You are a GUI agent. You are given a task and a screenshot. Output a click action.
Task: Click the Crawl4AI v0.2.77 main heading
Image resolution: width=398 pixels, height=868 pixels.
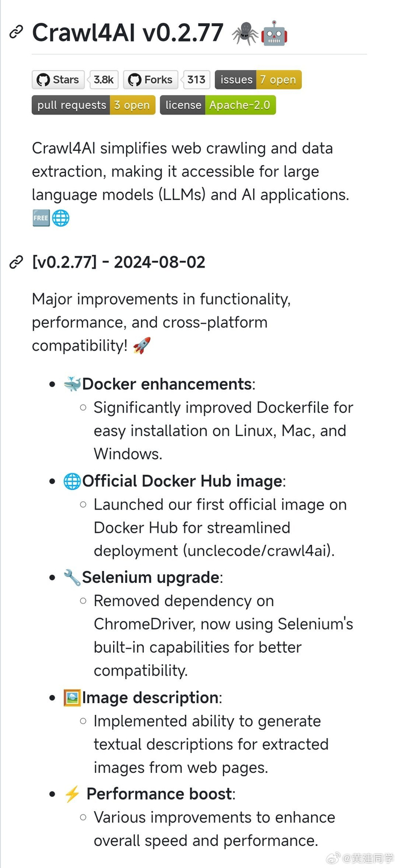tap(128, 33)
